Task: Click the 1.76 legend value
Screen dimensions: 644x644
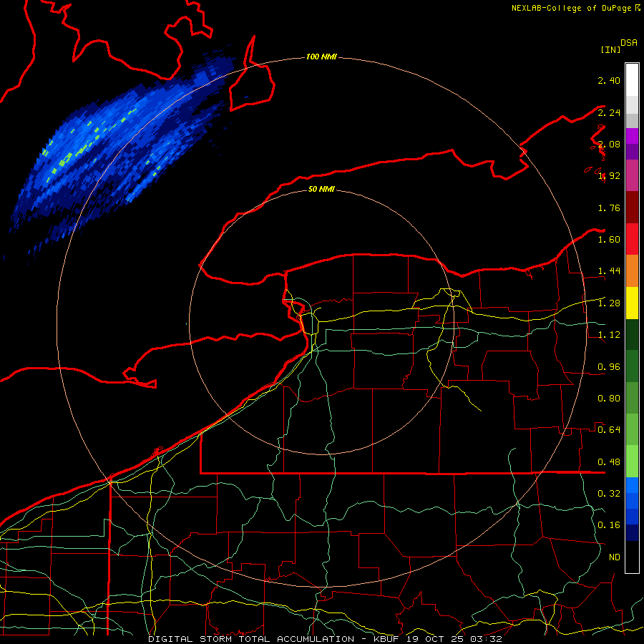Action: point(609,208)
